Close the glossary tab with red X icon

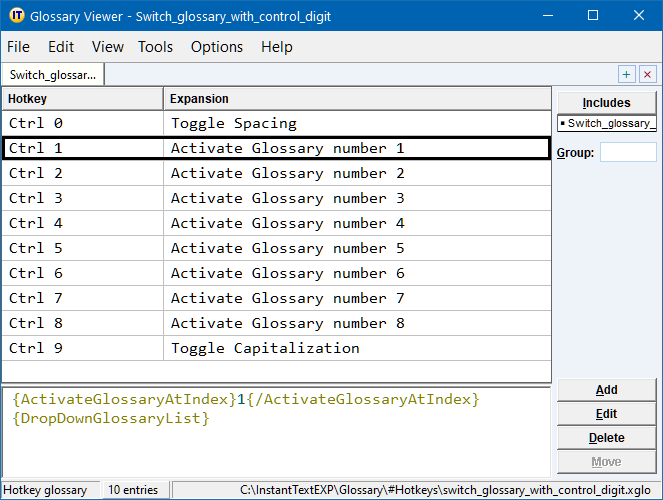(x=647, y=75)
